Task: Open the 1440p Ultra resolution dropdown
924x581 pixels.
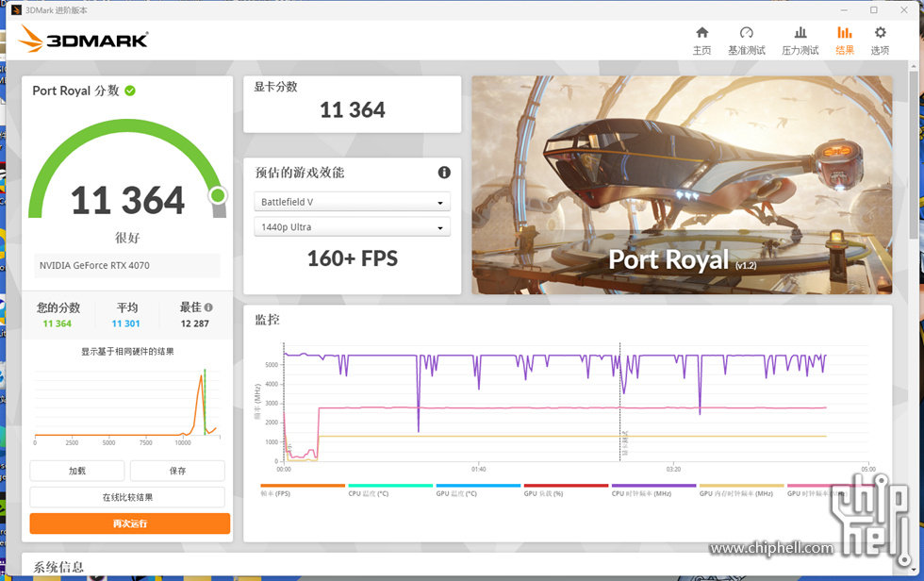Action: [352, 227]
